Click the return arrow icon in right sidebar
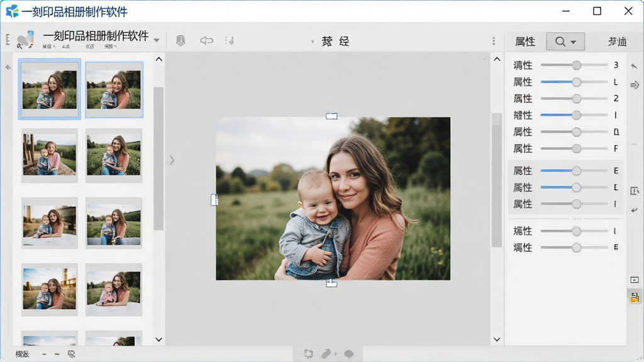644x362 pixels. tap(635, 210)
